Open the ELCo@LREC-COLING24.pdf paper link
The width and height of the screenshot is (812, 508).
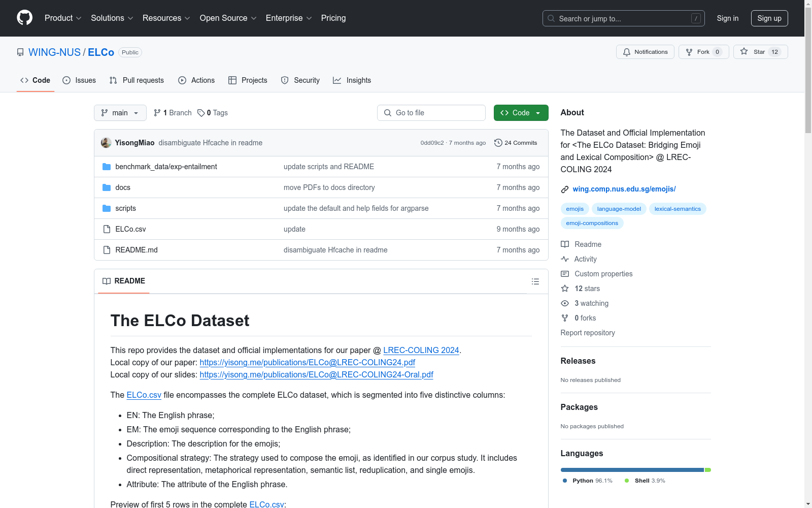click(x=308, y=362)
